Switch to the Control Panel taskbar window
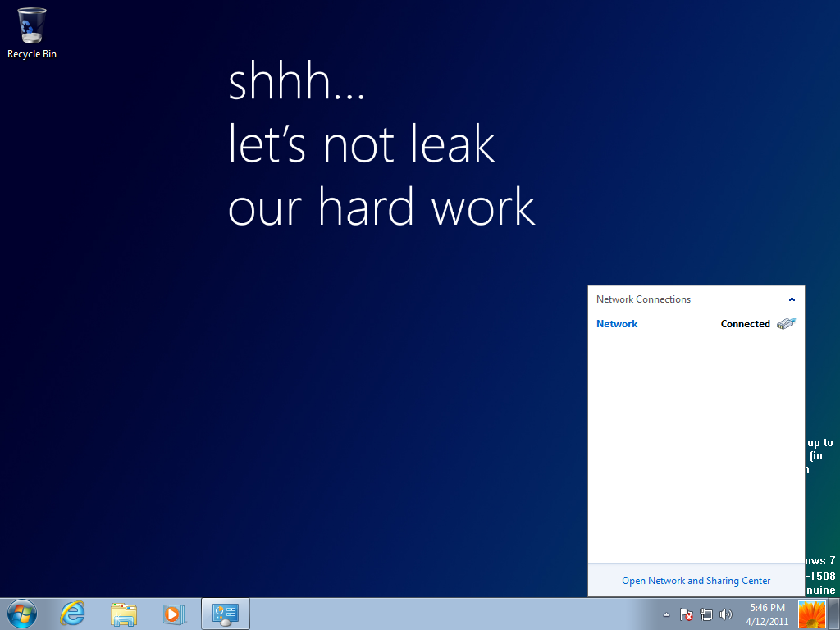 (x=225, y=614)
